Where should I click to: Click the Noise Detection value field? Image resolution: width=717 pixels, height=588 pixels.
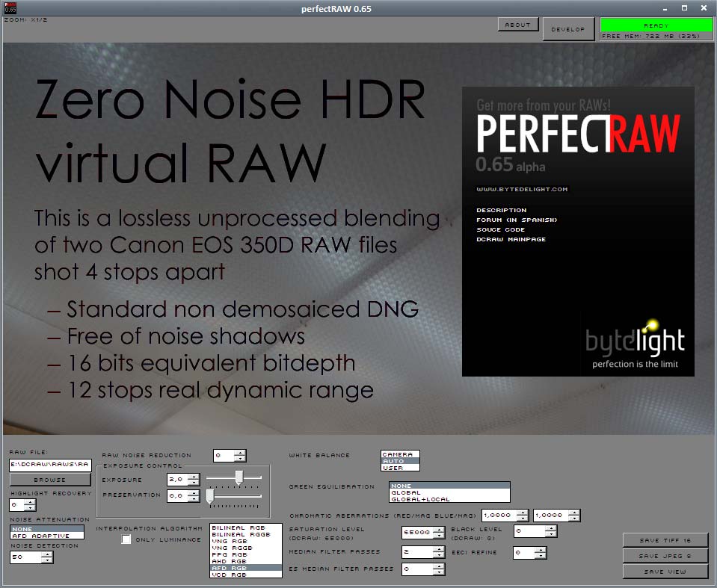coord(26,557)
